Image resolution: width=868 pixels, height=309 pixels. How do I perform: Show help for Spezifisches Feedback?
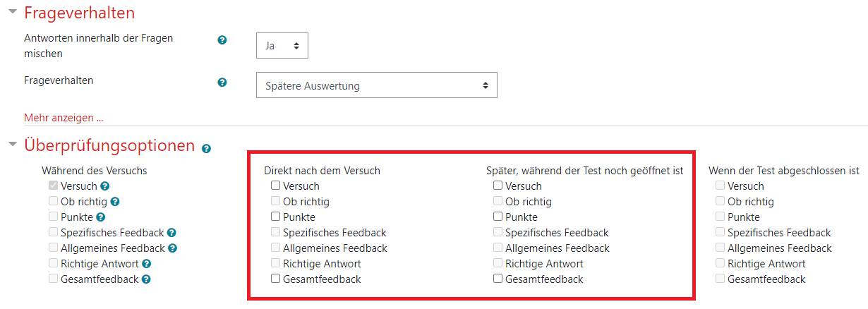pos(171,233)
